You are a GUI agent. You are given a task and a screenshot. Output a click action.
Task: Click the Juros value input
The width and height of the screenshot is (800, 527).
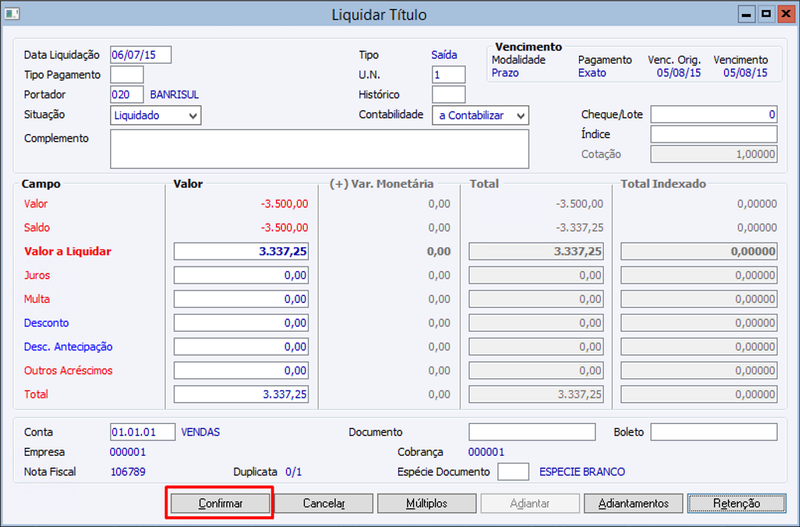(241, 275)
